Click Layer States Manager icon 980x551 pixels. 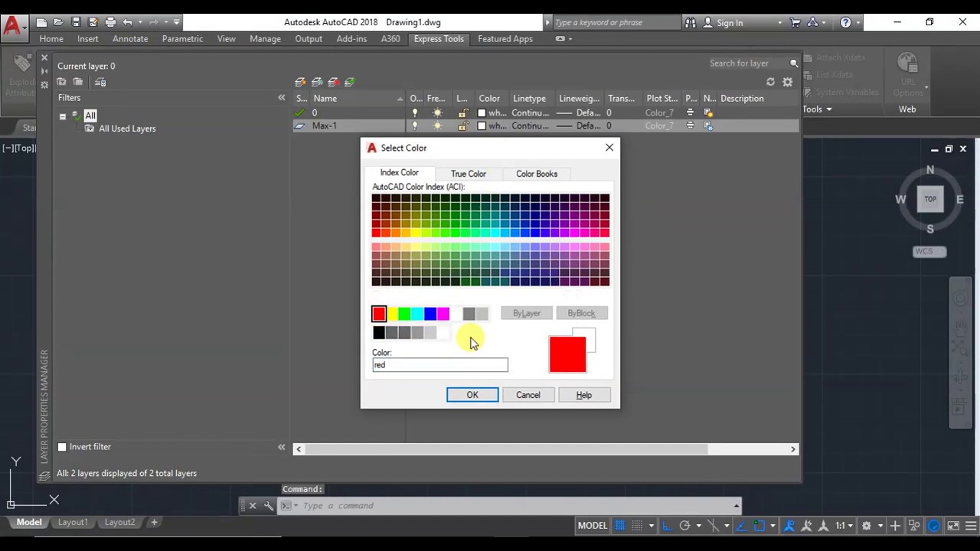[100, 82]
